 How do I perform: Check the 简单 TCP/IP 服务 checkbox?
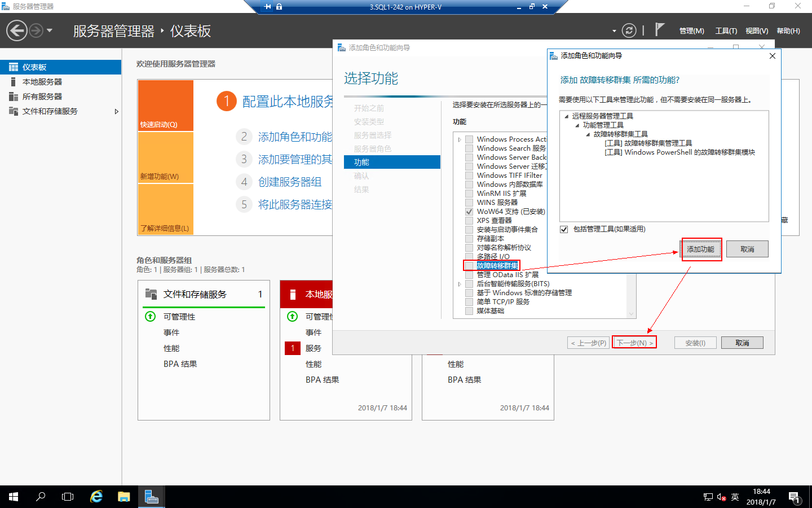point(469,302)
